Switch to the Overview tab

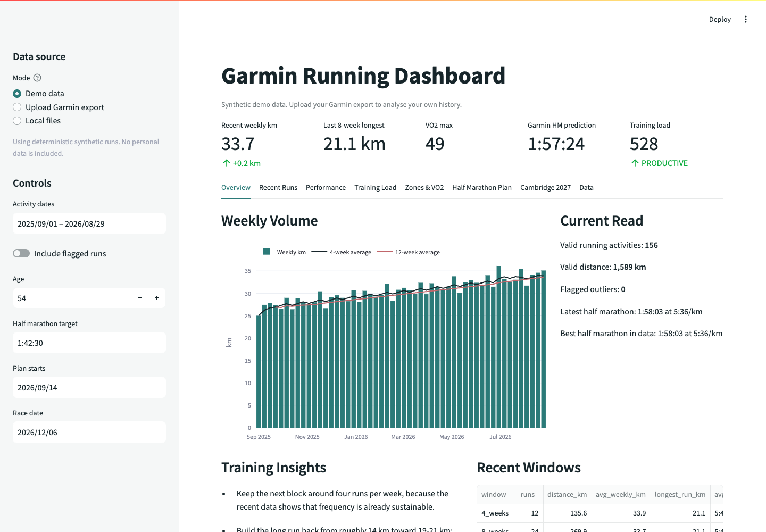point(236,187)
